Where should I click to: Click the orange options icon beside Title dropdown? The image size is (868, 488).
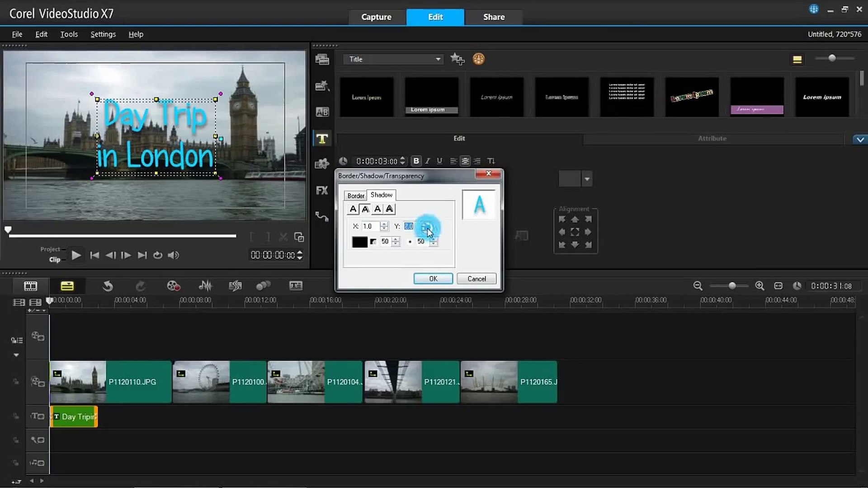click(478, 59)
